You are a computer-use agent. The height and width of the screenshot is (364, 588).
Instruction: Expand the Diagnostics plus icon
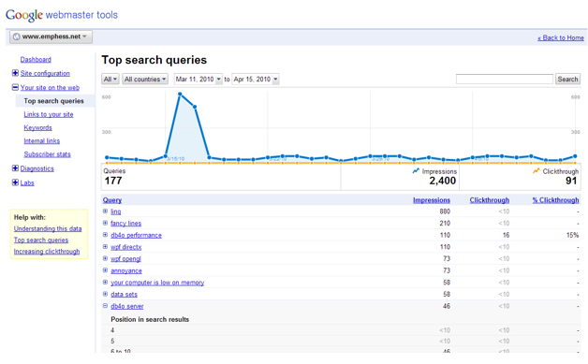(15, 168)
